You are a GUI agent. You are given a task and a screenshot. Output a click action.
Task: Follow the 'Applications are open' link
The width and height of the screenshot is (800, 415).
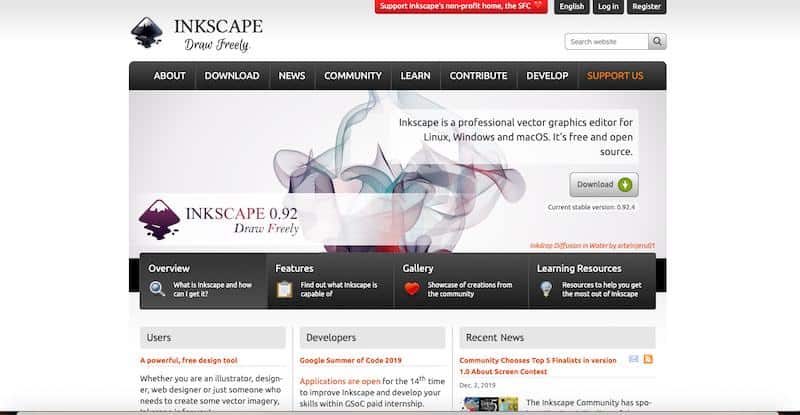(x=340, y=381)
